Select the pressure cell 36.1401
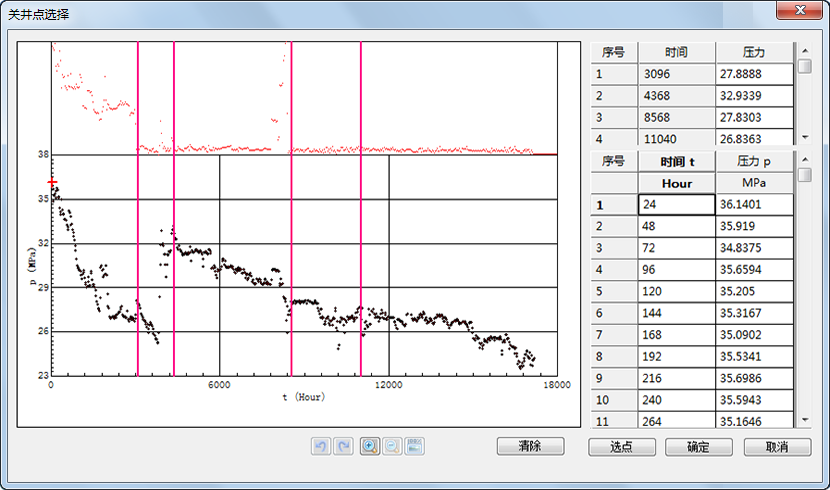The width and height of the screenshot is (830, 490). (754, 205)
